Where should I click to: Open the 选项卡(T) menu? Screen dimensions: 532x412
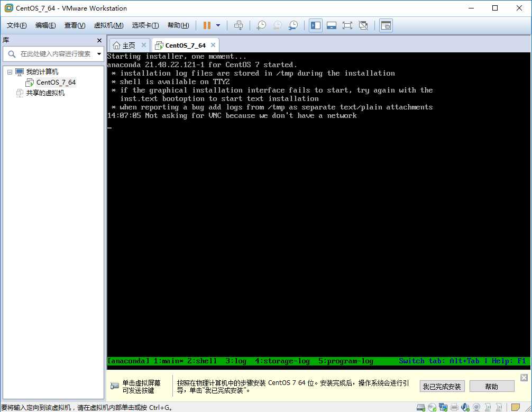[x=145, y=25]
